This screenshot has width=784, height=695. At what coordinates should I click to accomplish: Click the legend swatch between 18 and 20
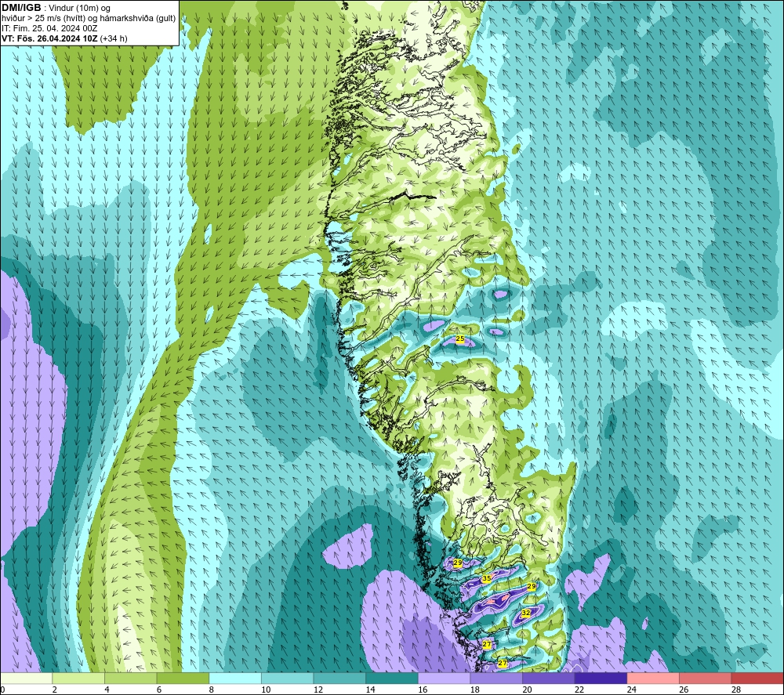[496, 678]
